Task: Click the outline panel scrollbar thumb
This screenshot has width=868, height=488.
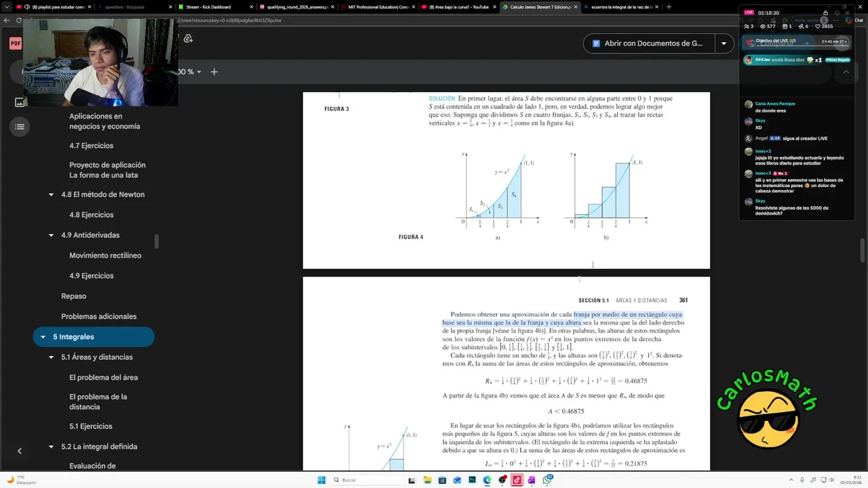Action: [x=157, y=241]
